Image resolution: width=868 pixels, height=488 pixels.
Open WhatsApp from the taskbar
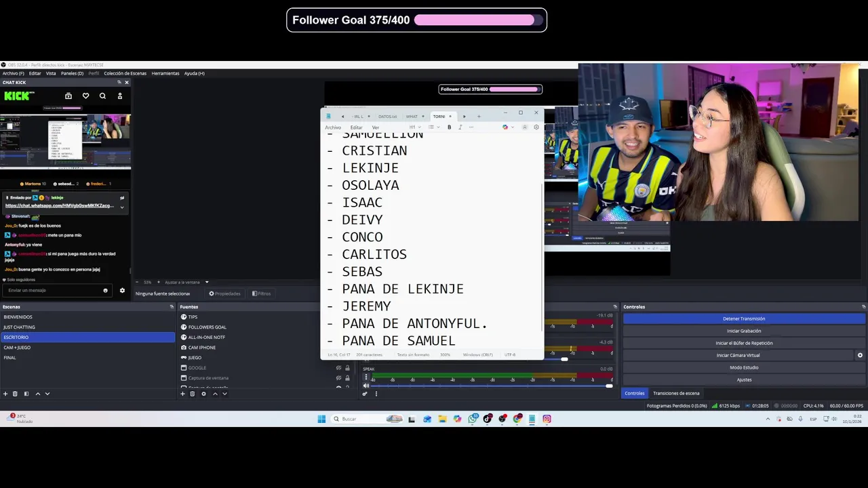[x=472, y=419]
